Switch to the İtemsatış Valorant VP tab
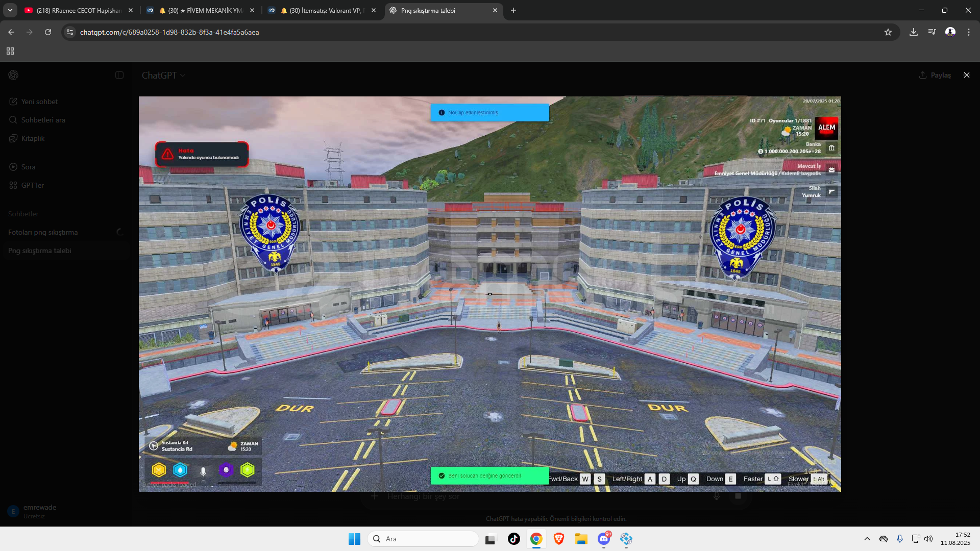The image size is (980, 551). tap(322, 10)
